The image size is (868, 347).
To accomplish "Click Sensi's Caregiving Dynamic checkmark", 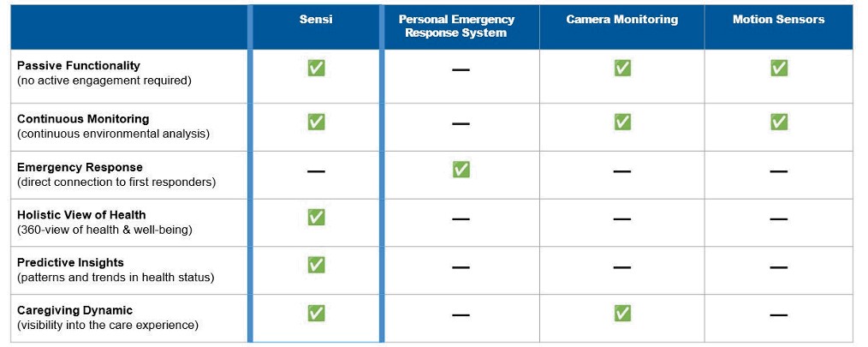I will click(x=316, y=314).
